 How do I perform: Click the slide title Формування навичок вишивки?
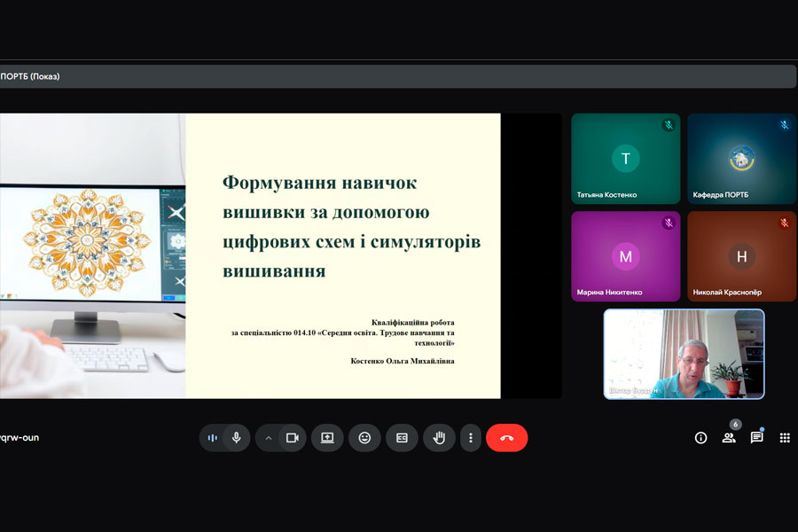pos(351,227)
